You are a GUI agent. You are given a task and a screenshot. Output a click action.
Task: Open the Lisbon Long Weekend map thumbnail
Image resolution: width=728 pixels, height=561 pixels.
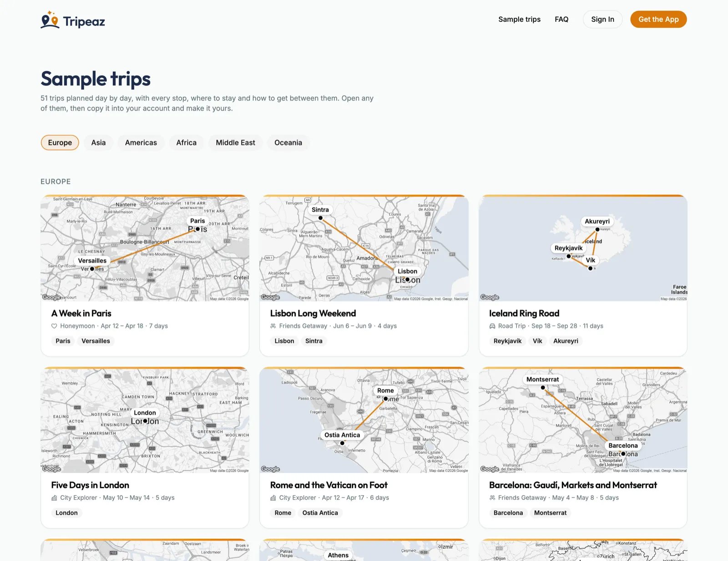(364, 248)
